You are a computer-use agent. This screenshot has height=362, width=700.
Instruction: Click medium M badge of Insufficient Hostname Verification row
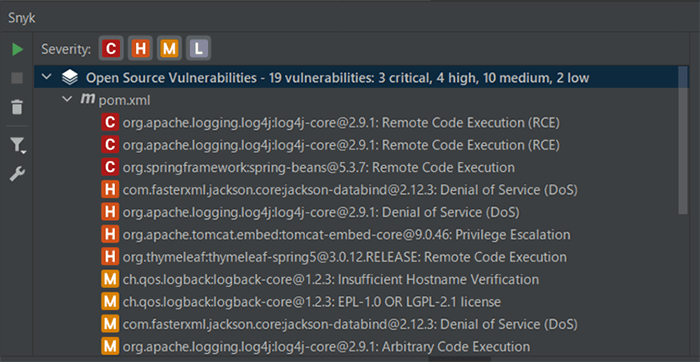pos(110,279)
